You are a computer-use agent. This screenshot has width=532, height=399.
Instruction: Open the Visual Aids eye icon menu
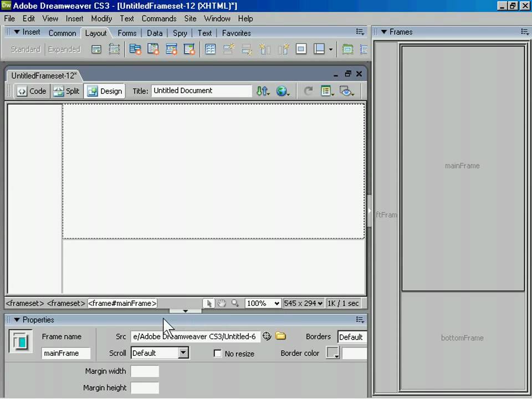point(346,91)
